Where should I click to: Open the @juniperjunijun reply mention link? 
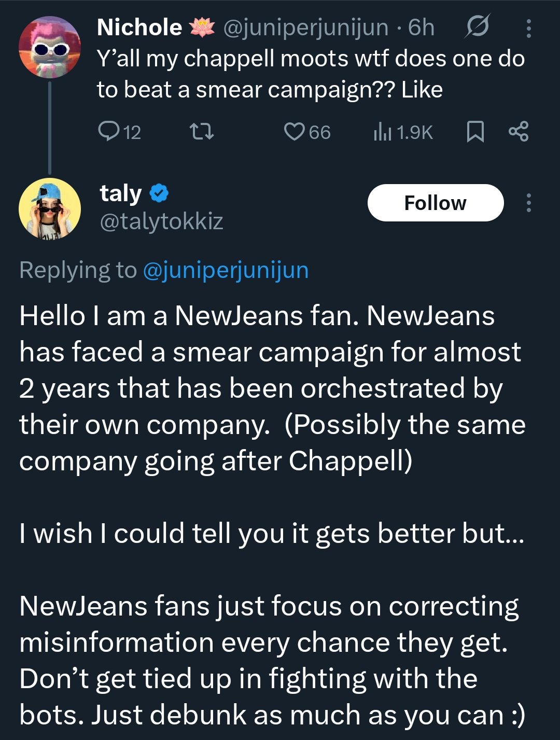225,270
